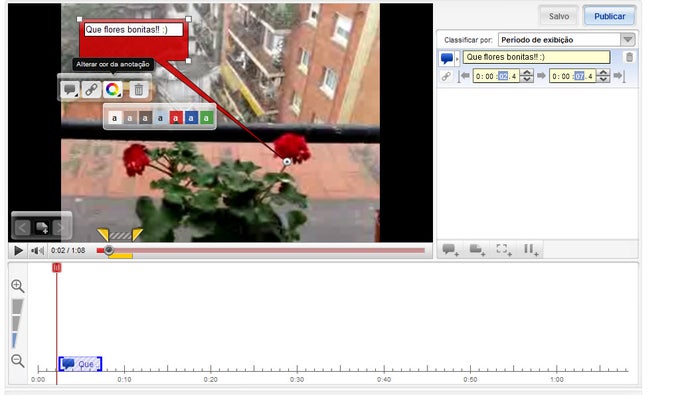Click the Publicar button
The width and height of the screenshot is (680, 395).
[x=609, y=16]
